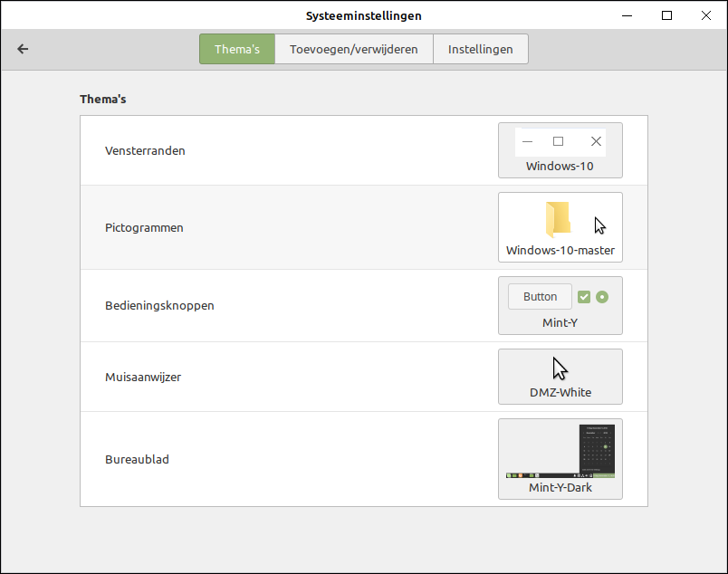This screenshot has width=728, height=574.
Task: Select the green radio button in the controls preview
Action: coord(603,297)
